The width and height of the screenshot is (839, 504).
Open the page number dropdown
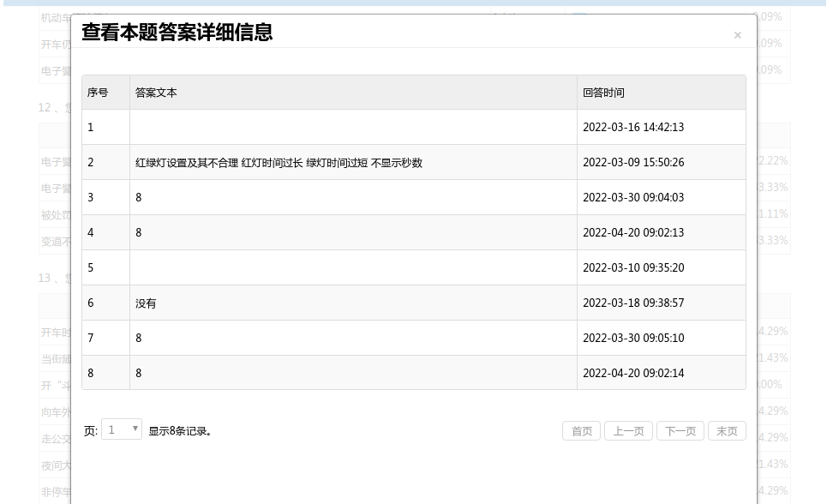tap(122, 429)
